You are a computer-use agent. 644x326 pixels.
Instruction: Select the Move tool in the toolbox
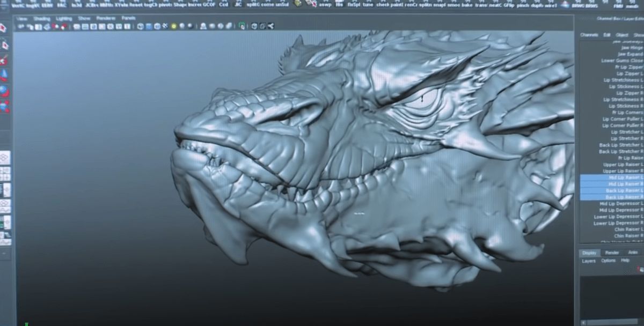click(4, 74)
